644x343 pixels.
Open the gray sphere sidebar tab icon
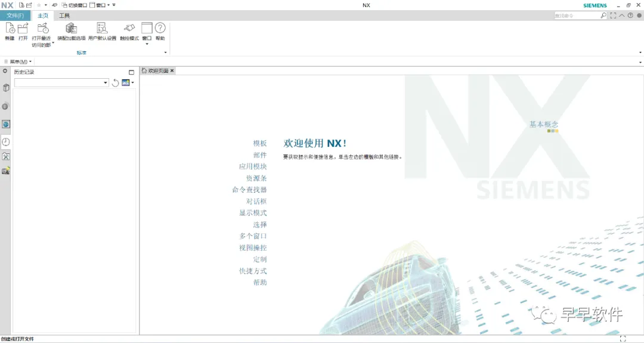pos(5,106)
